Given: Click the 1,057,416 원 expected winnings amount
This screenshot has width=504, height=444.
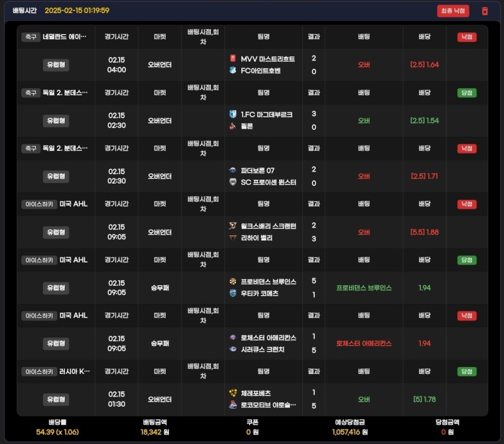Looking at the screenshot, I should (x=351, y=432).
